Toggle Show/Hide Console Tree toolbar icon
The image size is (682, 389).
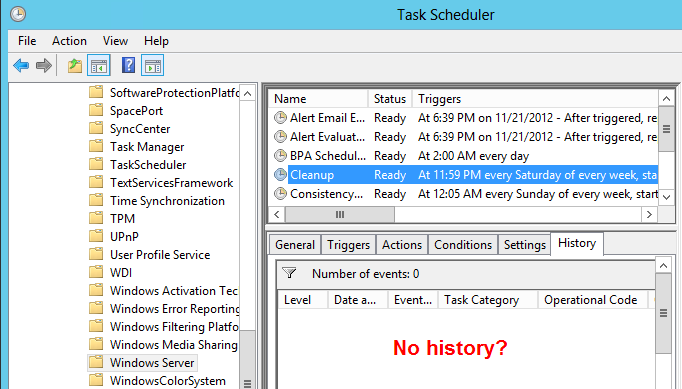click(99, 66)
